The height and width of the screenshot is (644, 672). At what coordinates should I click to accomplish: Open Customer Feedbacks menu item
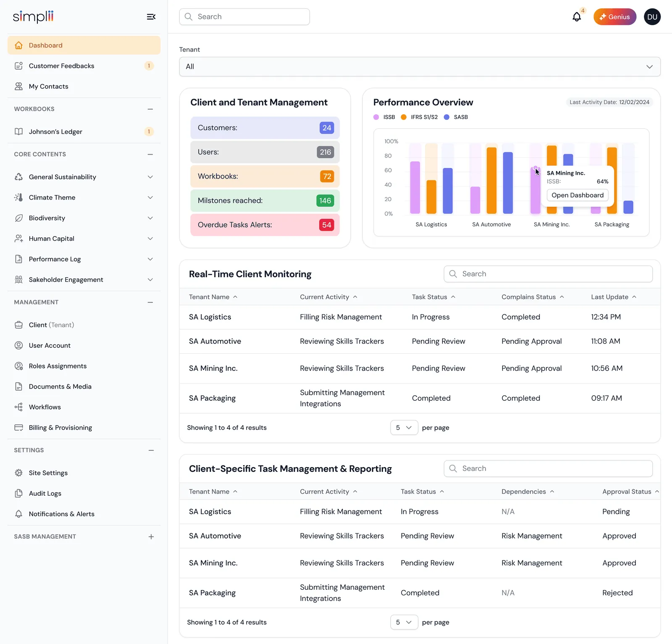[84, 66]
